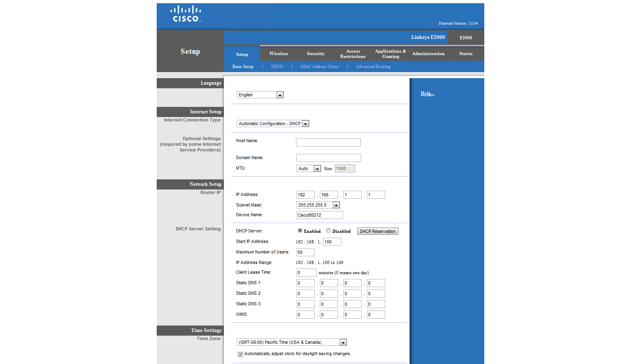Open the Time Zone dropdown

click(292, 342)
